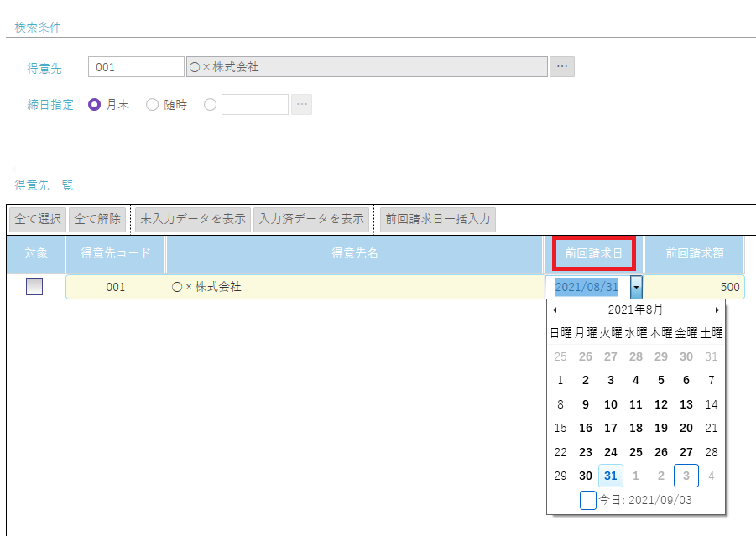Open the 前回請求日 date dropdown arrow
This screenshot has width=756, height=536.
click(636, 287)
